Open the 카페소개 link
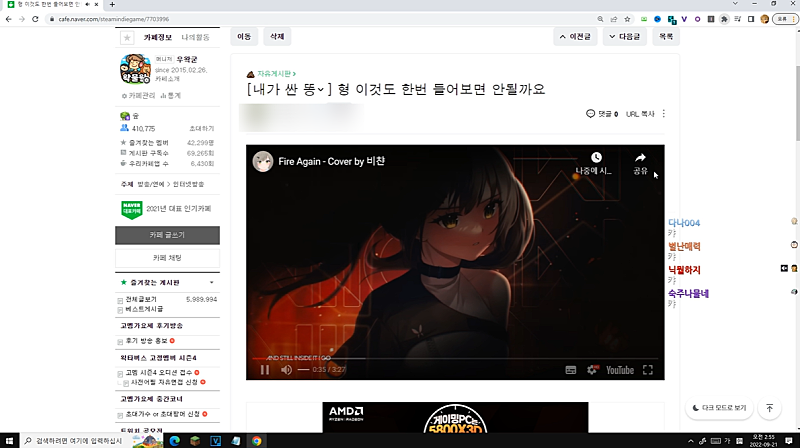 [167, 79]
